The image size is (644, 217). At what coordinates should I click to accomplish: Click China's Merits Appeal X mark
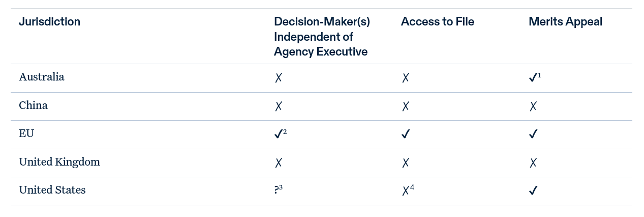533,106
